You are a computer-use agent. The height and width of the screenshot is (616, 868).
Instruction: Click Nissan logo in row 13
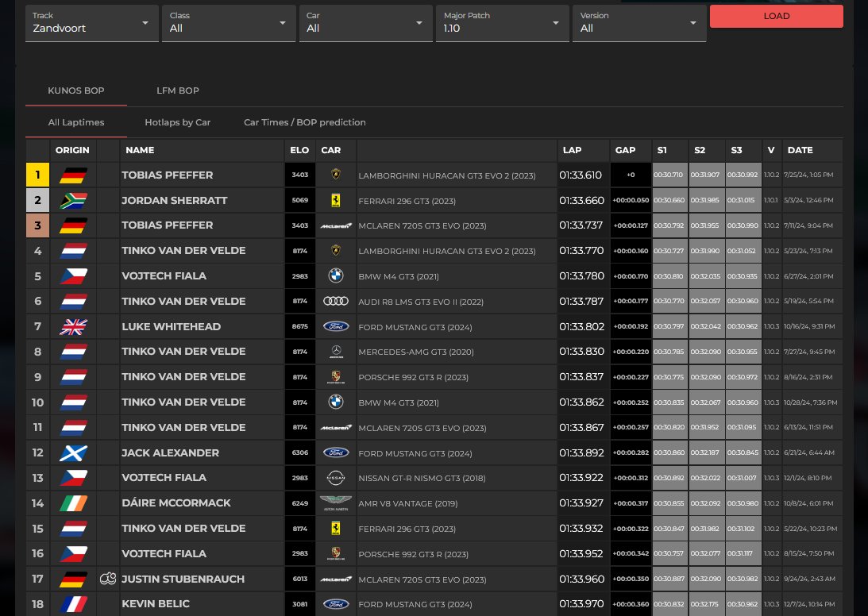click(x=335, y=478)
